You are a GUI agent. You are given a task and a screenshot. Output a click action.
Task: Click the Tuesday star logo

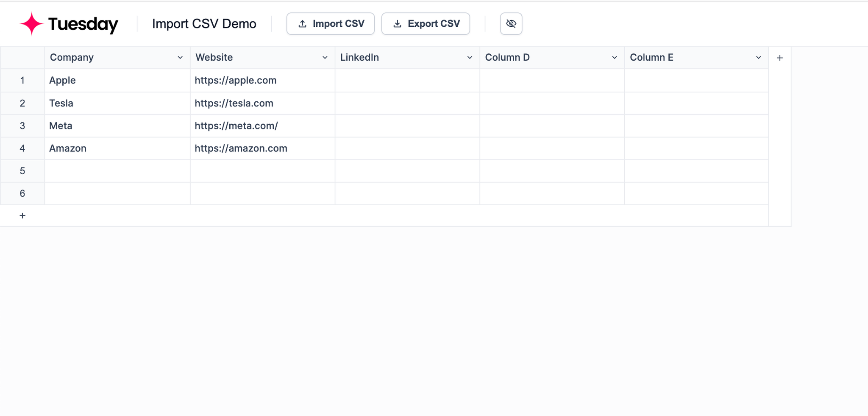pyautogui.click(x=32, y=24)
